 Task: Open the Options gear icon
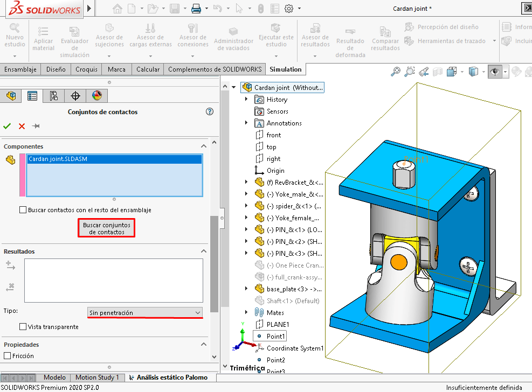point(289,9)
